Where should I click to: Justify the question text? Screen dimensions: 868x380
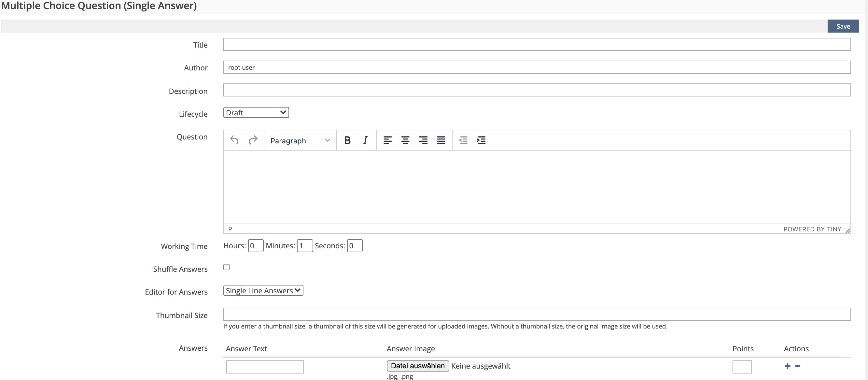[x=441, y=140]
